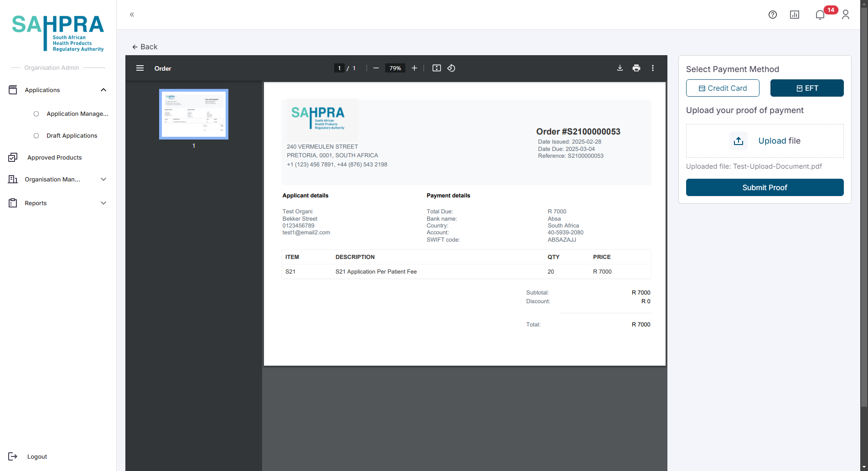Open the PDF viewer more actions menu

point(653,68)
